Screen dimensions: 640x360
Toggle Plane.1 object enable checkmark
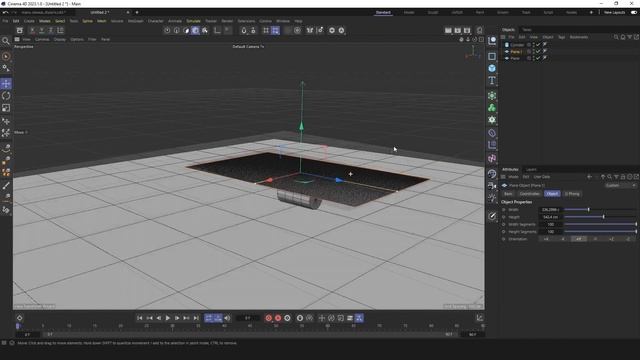tap(538, 51)
